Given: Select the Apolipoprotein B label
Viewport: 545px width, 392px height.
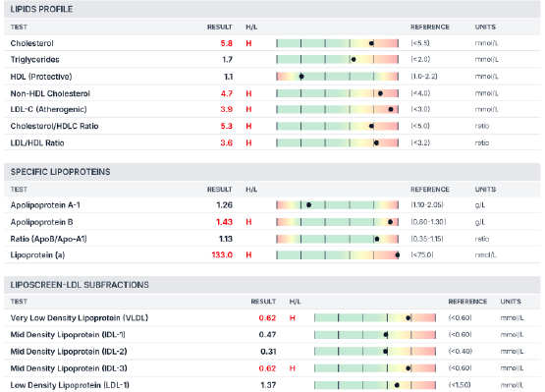Looking at the screenshot, I should click(41, 222).
